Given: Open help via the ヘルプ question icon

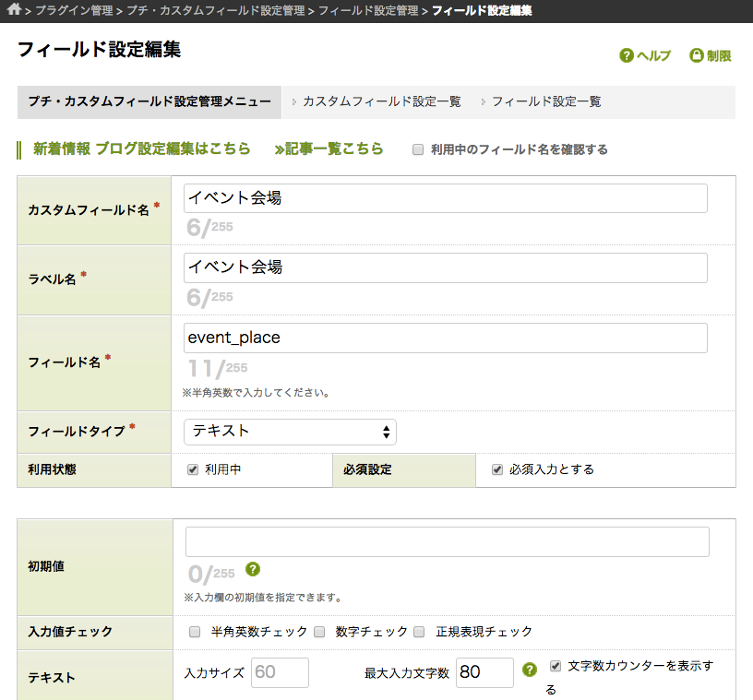Looking at the screenshot, I should [x=627, y=56].
